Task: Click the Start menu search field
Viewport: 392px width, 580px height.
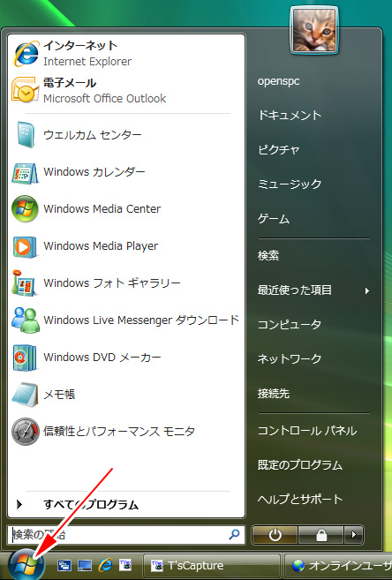Action: (x=125, y=535)
